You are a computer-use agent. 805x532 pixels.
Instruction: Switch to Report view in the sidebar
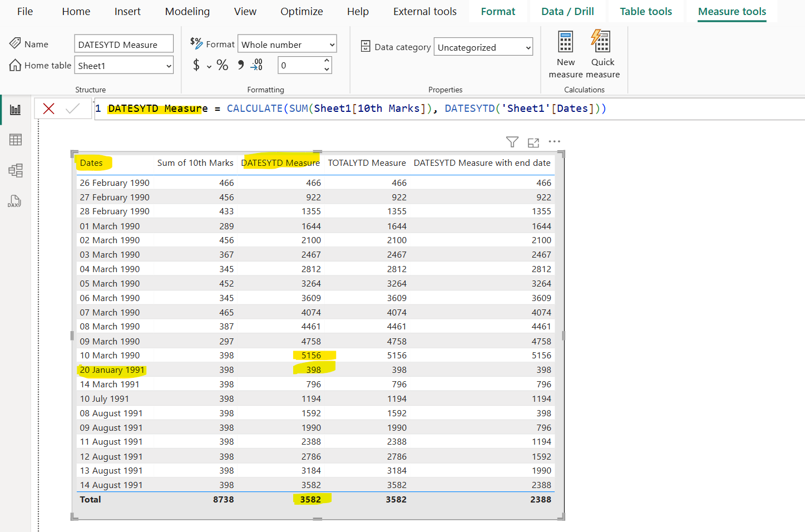(15, 109)
